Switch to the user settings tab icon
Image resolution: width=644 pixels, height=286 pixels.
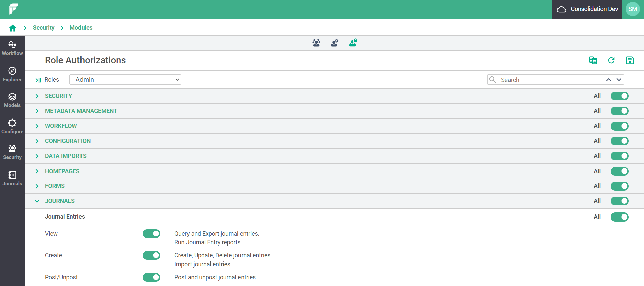click(x=335, y=43)
